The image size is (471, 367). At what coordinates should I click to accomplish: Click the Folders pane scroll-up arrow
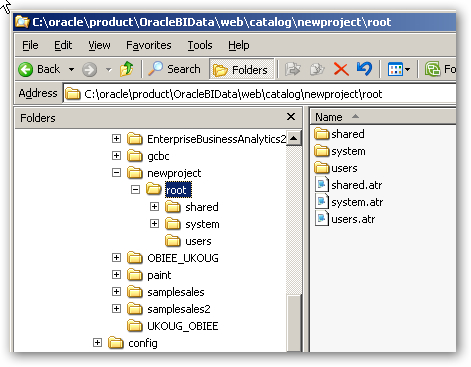point(294,138)
